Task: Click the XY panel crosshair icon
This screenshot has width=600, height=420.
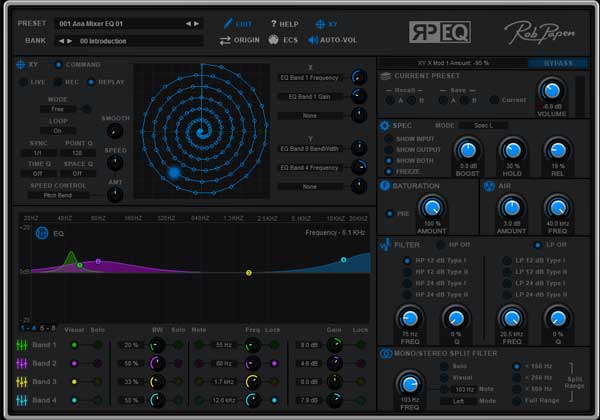Action: coord(21,65)
